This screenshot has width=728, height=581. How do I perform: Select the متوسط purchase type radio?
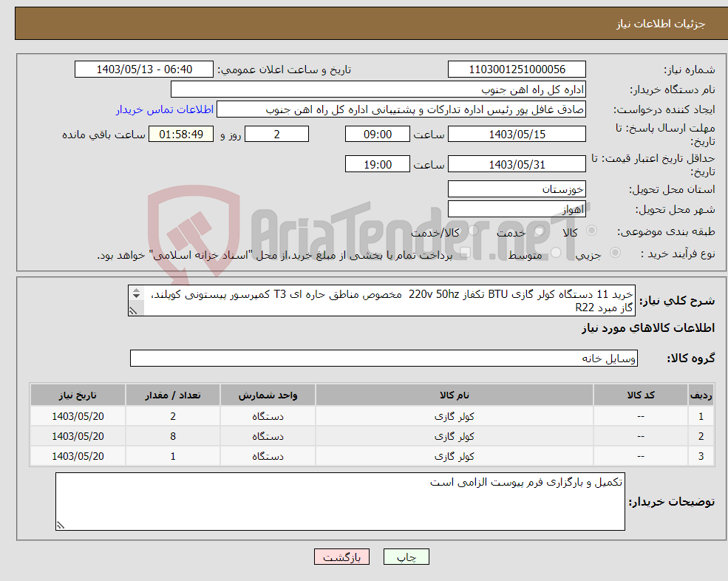point(556,252)
